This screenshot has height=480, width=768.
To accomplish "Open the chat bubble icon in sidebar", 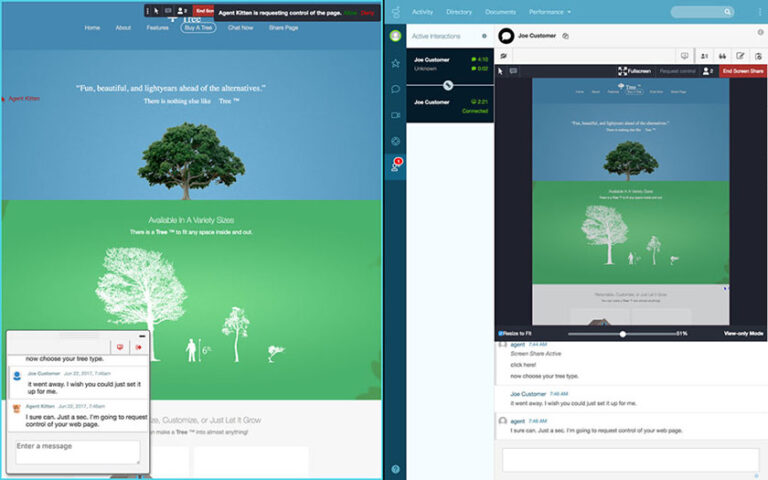I will [x=395, y=89].
